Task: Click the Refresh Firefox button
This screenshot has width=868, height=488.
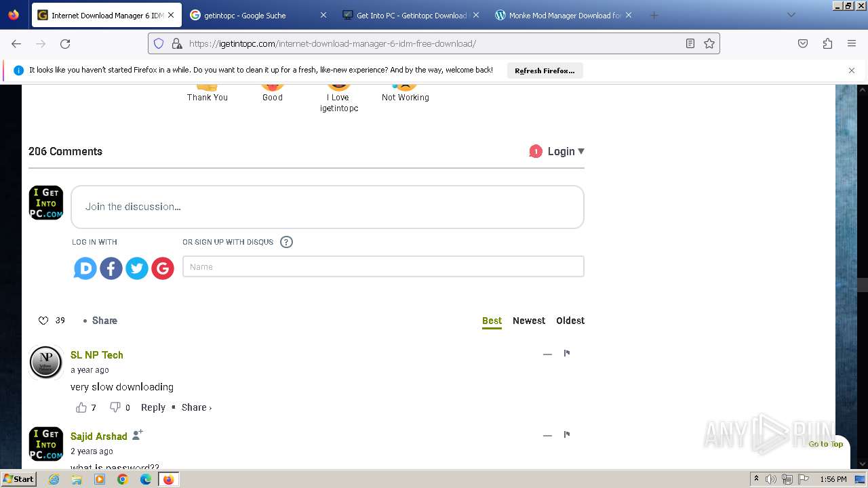Action: (x=545, y=70)
